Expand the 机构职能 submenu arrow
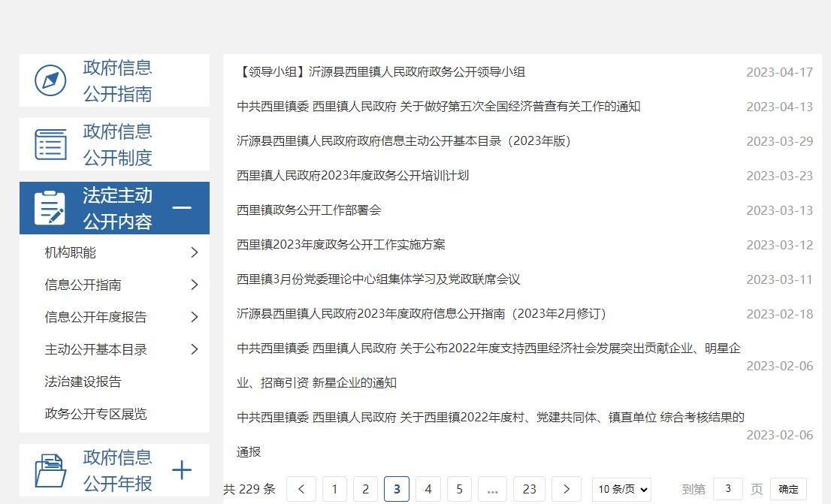This screenshot has height=504, width=831. point(194,253)
